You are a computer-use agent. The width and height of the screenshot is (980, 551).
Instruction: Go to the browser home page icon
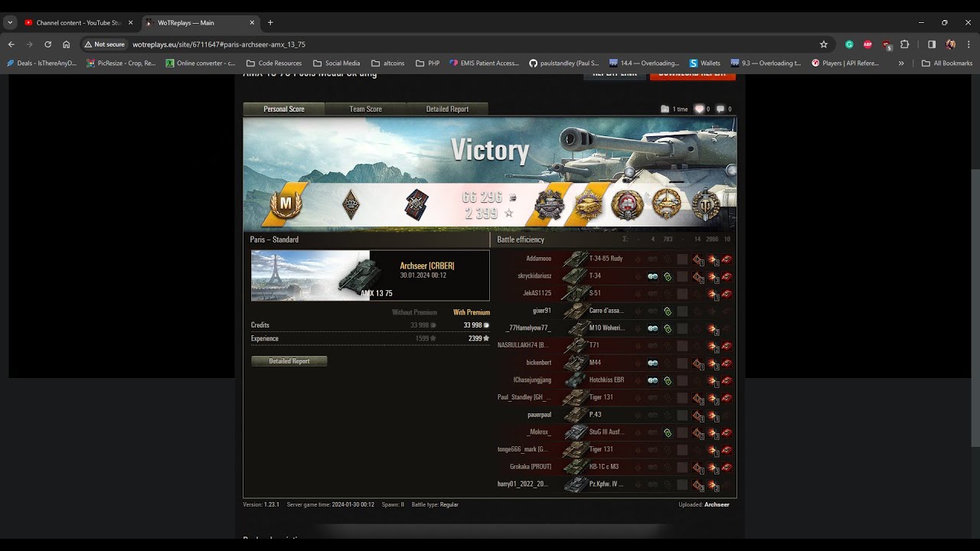(x=67, y=44)
